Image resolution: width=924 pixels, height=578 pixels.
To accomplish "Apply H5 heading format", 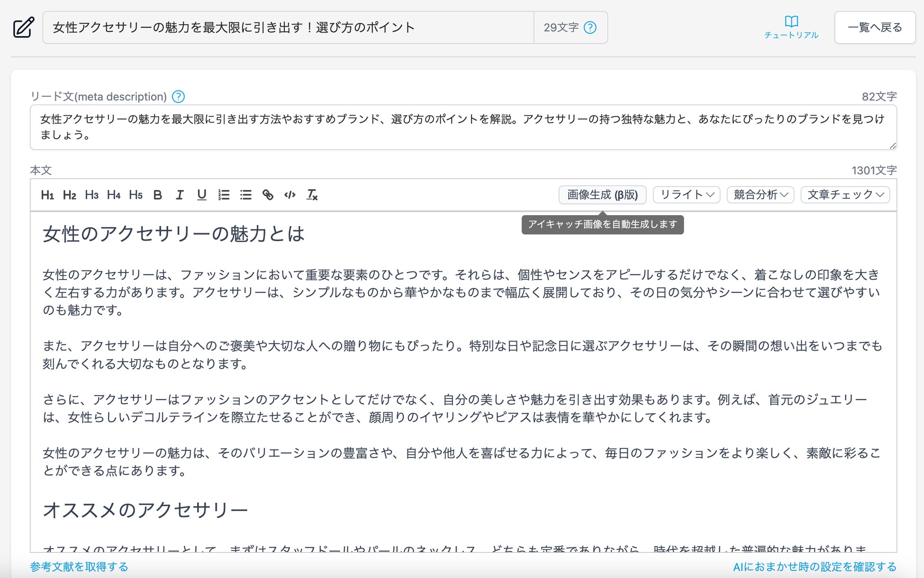I will point(136,195).
